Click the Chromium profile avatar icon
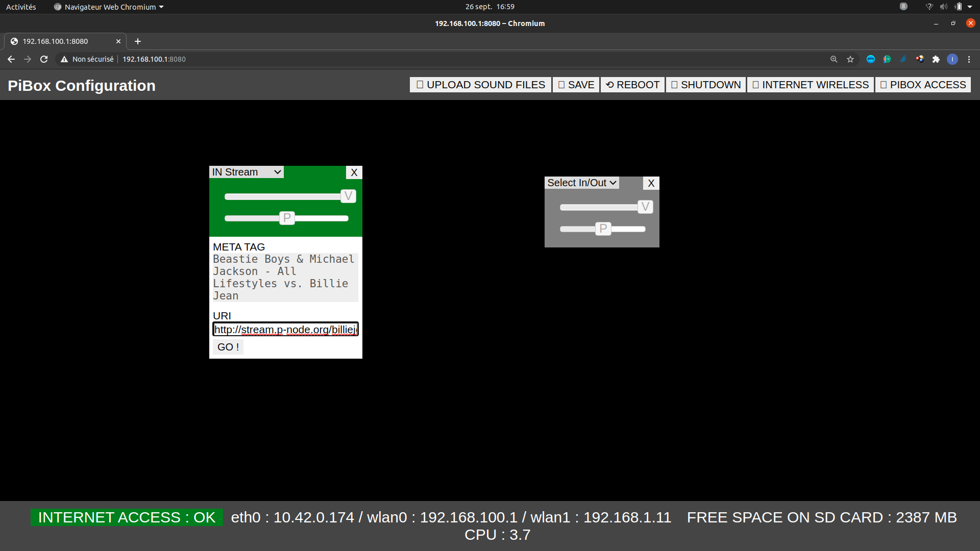Viewport: 980px width, 551px height. (952, 59)
